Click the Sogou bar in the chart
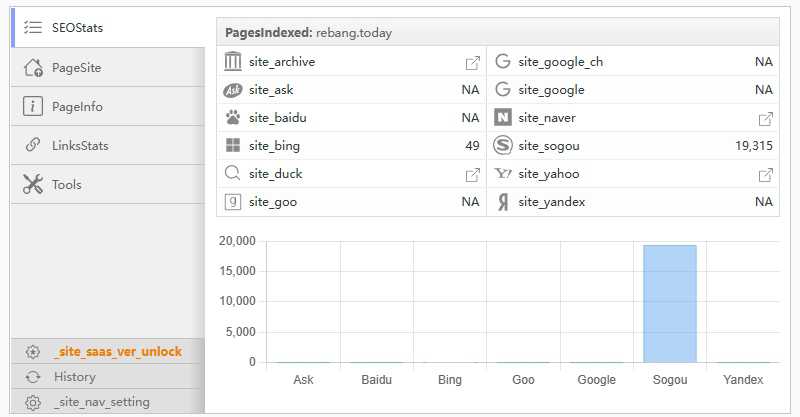Image resolution: width=800 pixels, height=417 pixels. [x=669, y=303]
